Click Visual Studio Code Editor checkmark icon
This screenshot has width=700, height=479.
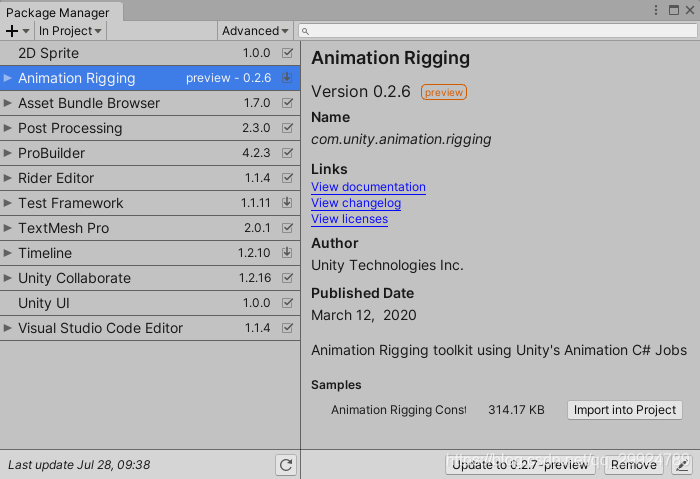(288, 328)
